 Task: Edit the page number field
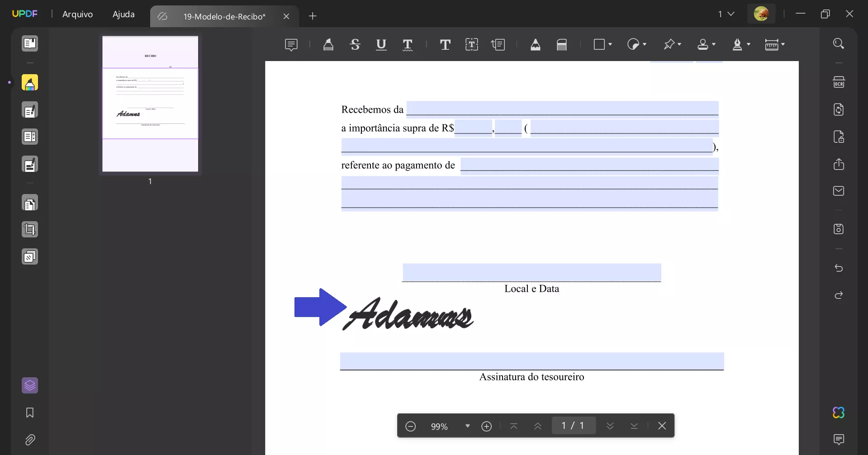(574, 426)
